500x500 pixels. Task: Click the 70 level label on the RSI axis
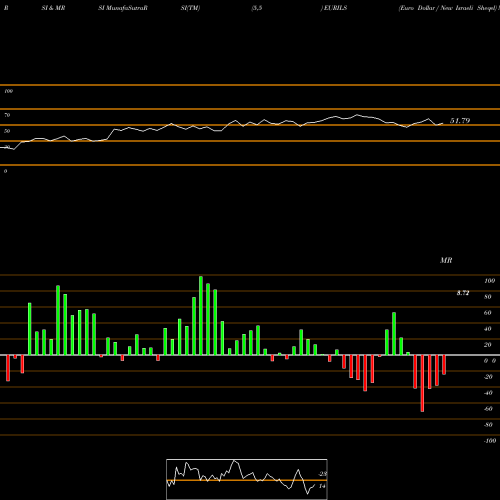tap(7, 115)
